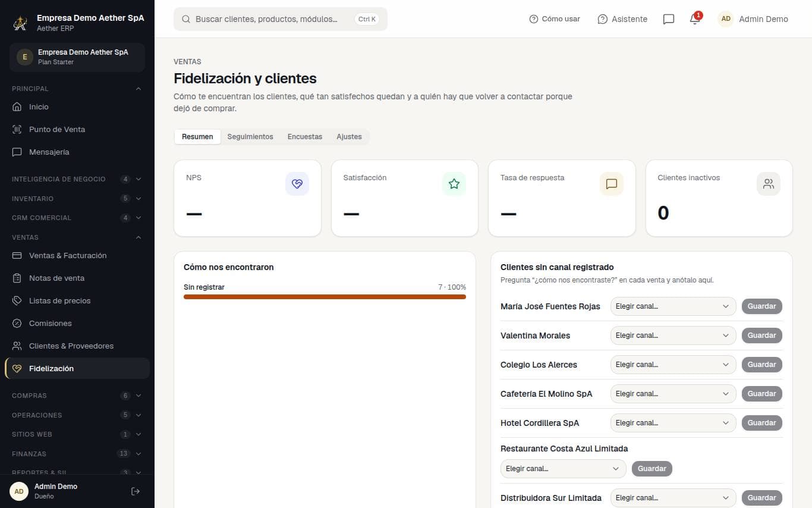Click Sin registrar orange progress bar

point(325,297)
